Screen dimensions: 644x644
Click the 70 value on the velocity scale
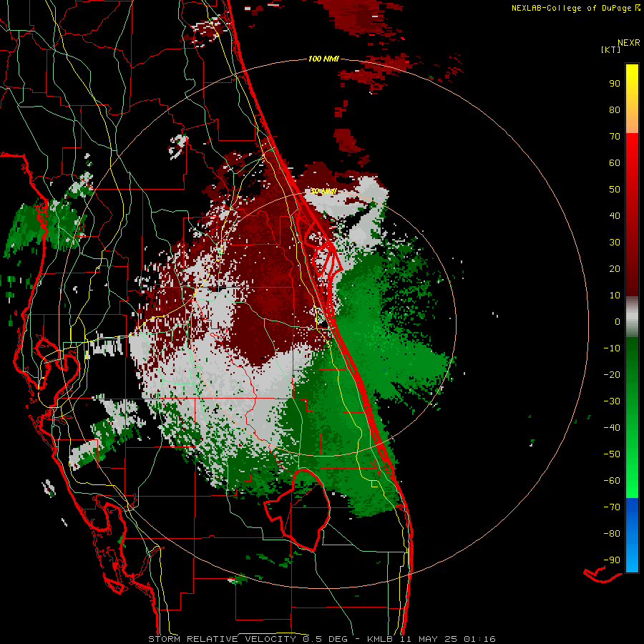615,137
